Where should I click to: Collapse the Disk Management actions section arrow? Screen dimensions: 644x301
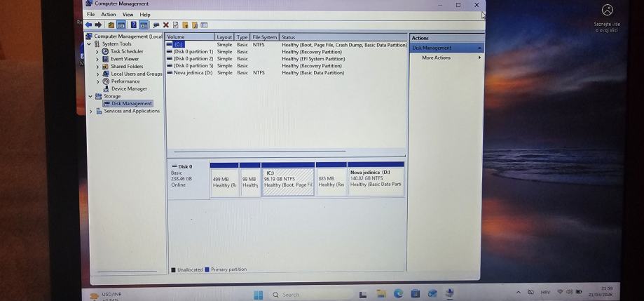pos(479,48)
